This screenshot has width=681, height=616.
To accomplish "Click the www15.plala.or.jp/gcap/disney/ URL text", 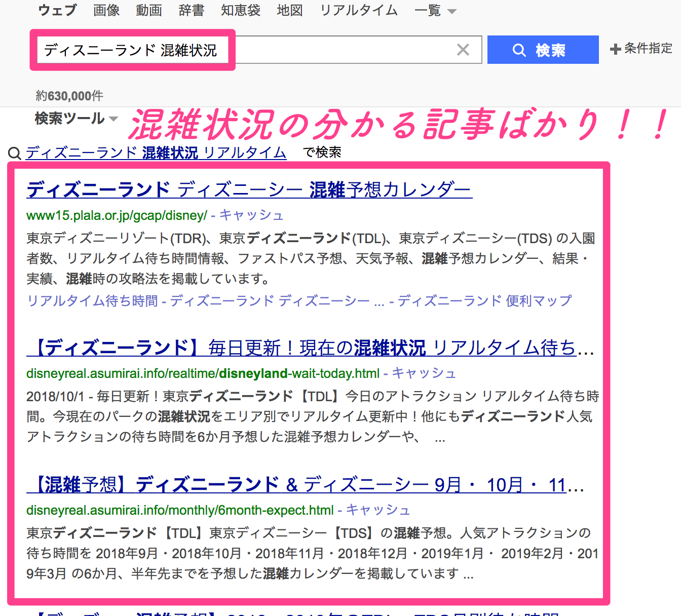I will click(x=117, y=215).
